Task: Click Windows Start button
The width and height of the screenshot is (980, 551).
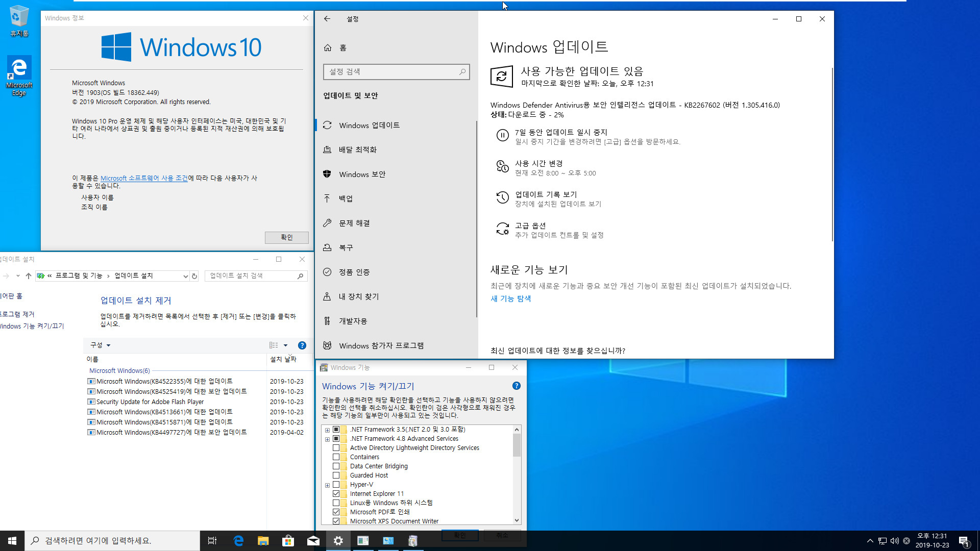Action: coord(12,541)
